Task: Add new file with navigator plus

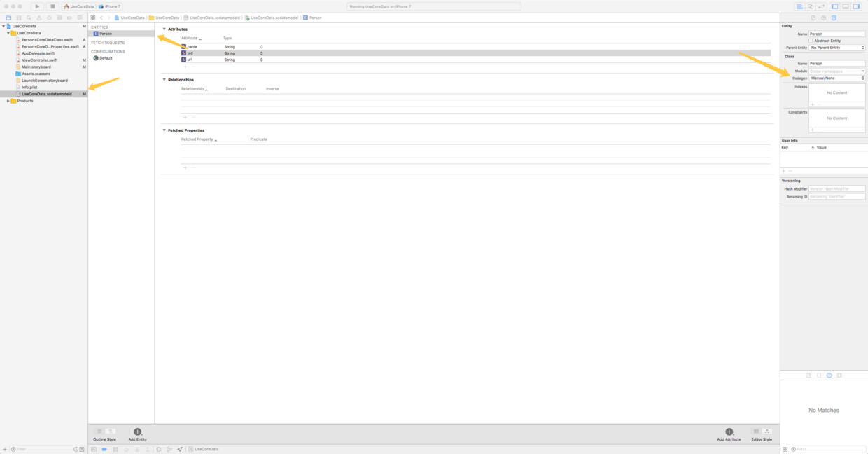Action: pos(5,449)
